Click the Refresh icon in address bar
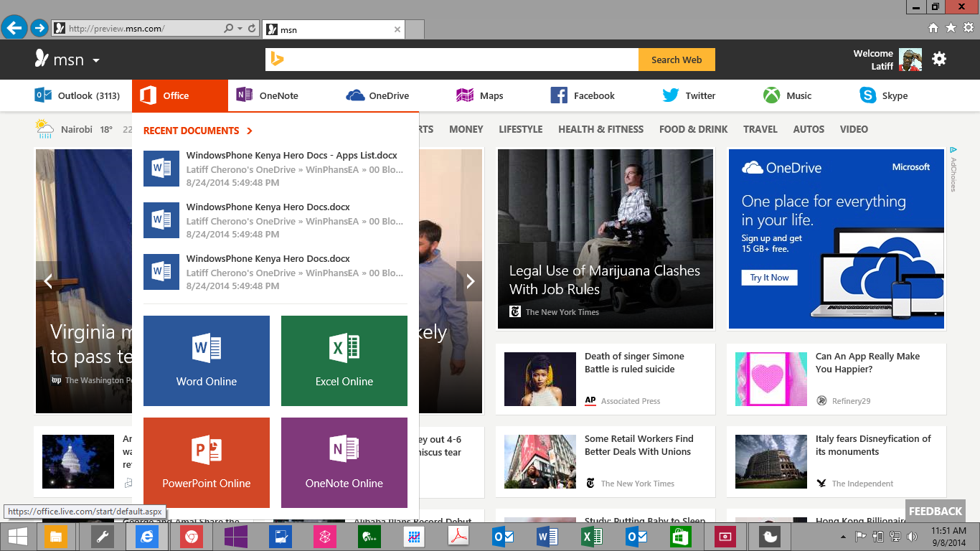Image resolution: width=980 pixels, height=551 pixels. [x=252, y=29]
